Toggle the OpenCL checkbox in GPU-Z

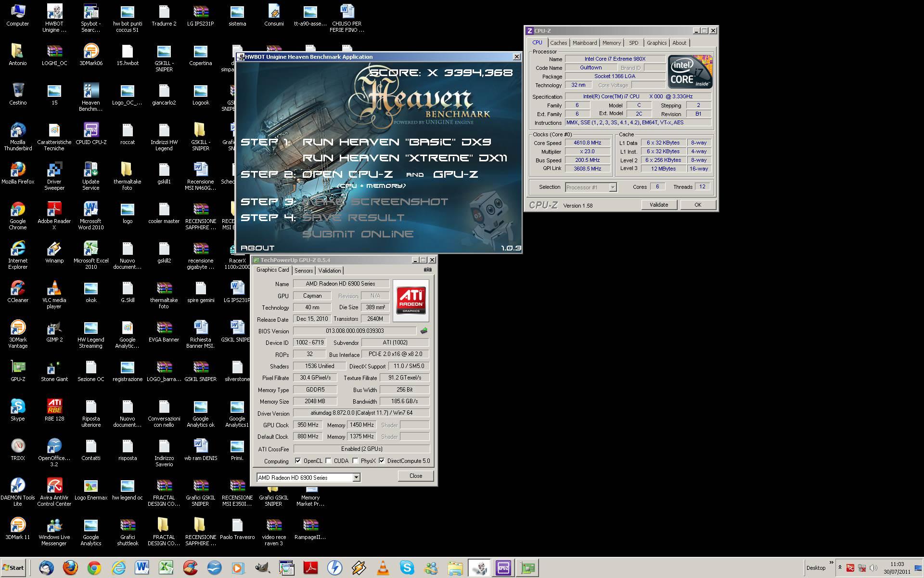[x=298, y=461]
